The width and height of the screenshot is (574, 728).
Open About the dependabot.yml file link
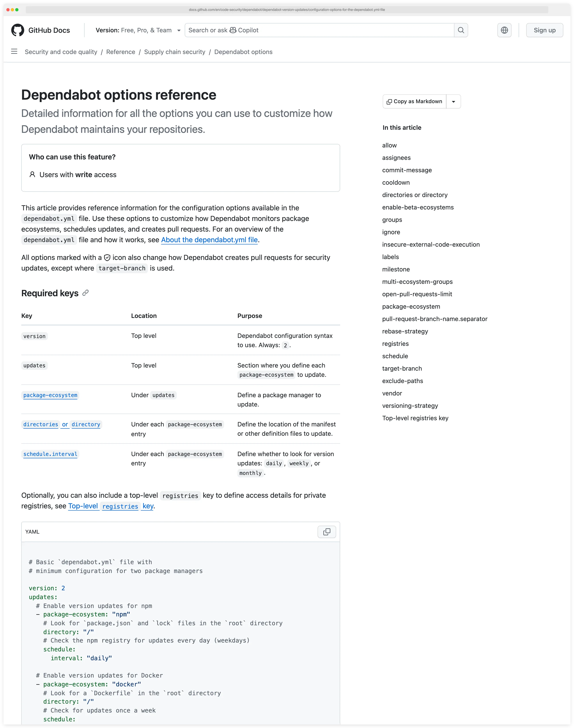coord(209,240)
